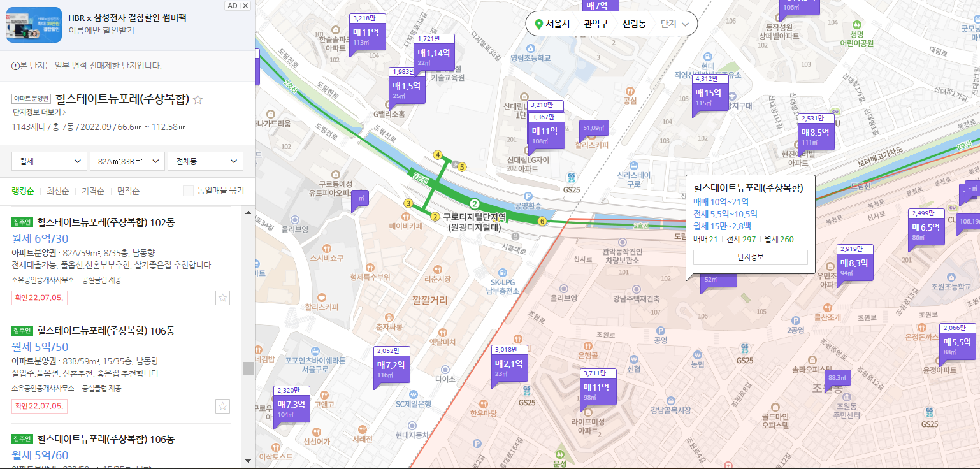Click 월세 15만~2.8백 in popup
Screen dimensions: 980x469
pos(722,226)
